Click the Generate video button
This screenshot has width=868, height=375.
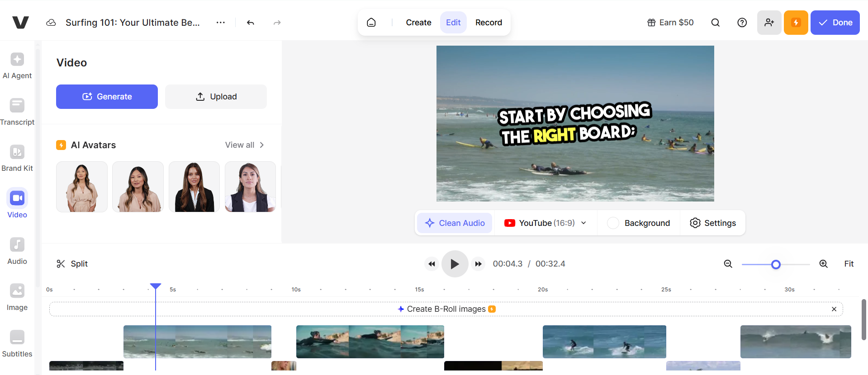click(x=107, y=97)
